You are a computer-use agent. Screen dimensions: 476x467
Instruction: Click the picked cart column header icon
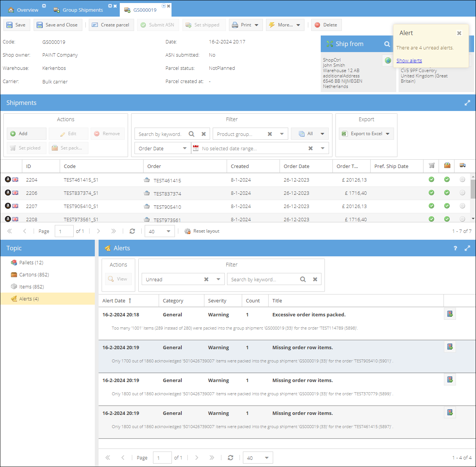click(x=431, y=165)
